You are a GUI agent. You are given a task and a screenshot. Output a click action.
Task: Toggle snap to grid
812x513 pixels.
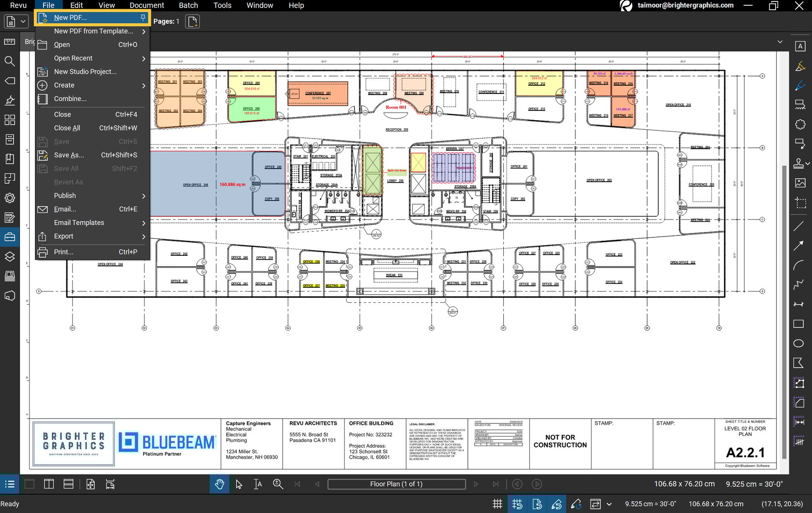pos(517,504)
